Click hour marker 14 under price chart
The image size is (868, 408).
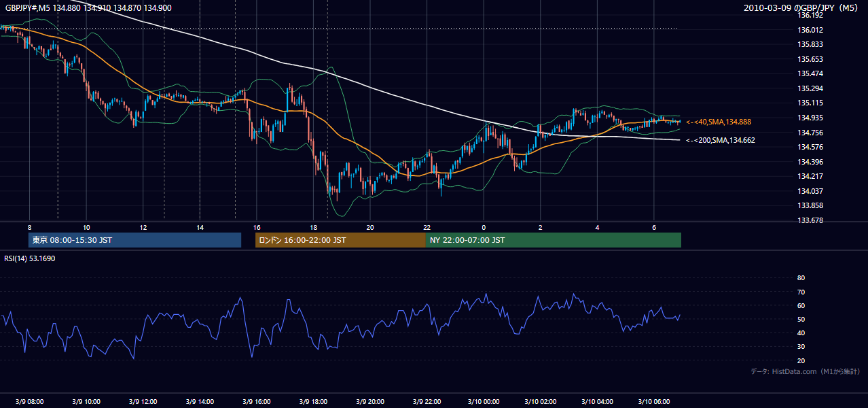tap(200, 227)
